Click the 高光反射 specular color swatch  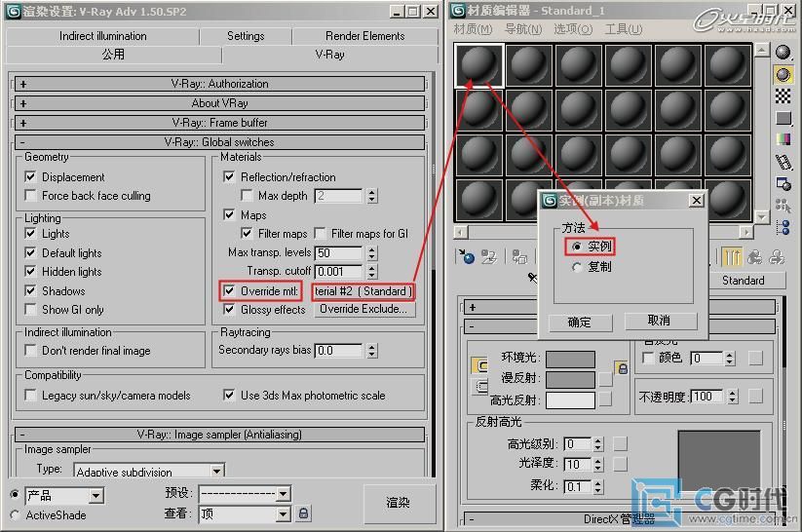tap(570, 400)
